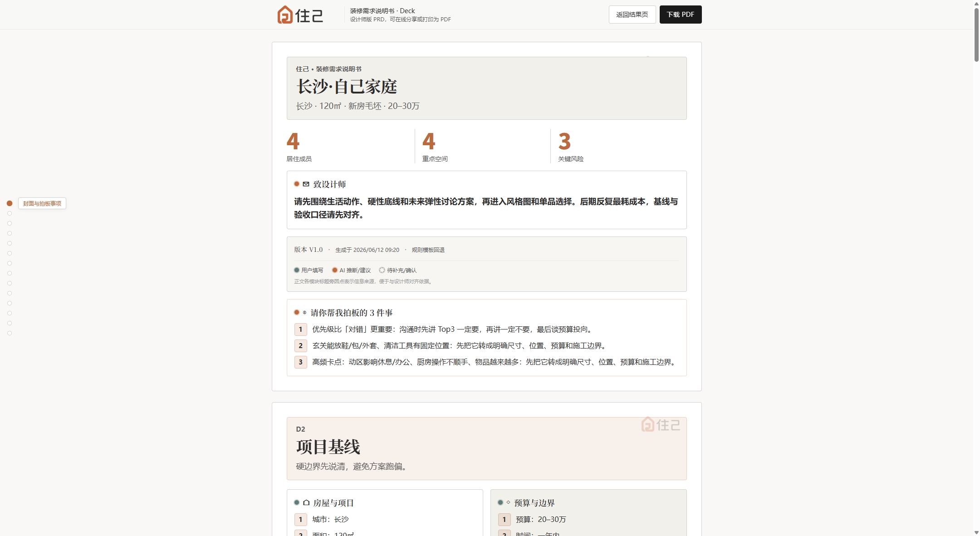980x536 pixels.
Task: Click the 住己 house logo in header
Action: (x=300, y=15)
